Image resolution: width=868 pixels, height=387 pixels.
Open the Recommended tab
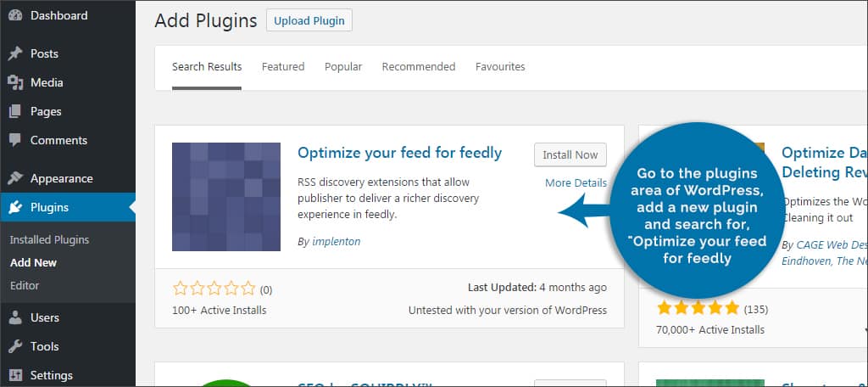[419, 66]
